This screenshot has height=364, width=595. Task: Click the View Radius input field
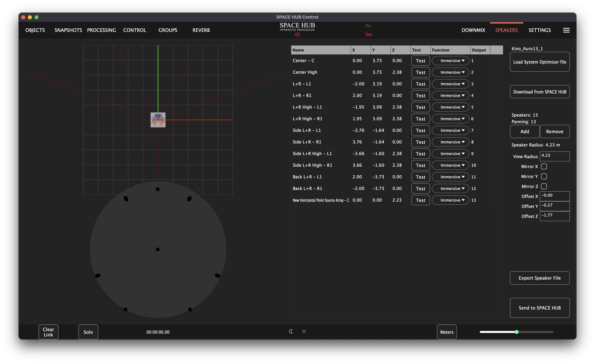click(555, 156)
